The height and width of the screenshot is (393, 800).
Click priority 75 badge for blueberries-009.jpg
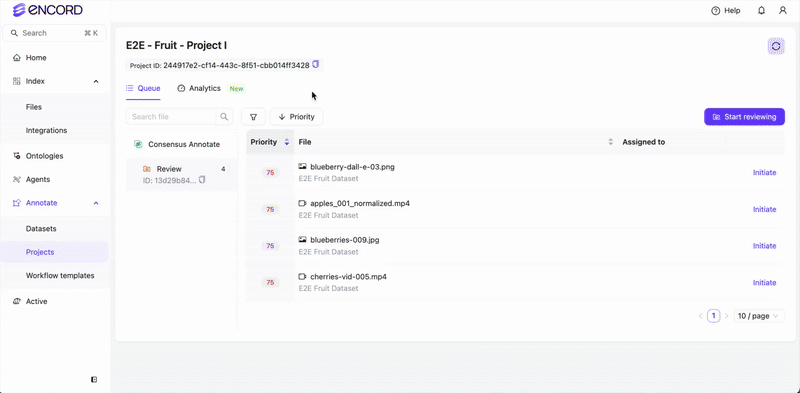tap(270, 246)
